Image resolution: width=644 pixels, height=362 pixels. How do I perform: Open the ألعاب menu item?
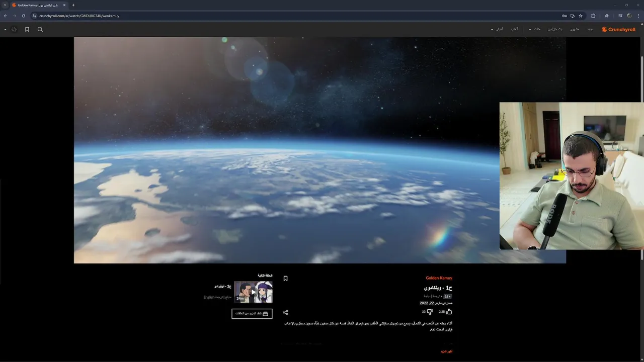click(515, 29)
